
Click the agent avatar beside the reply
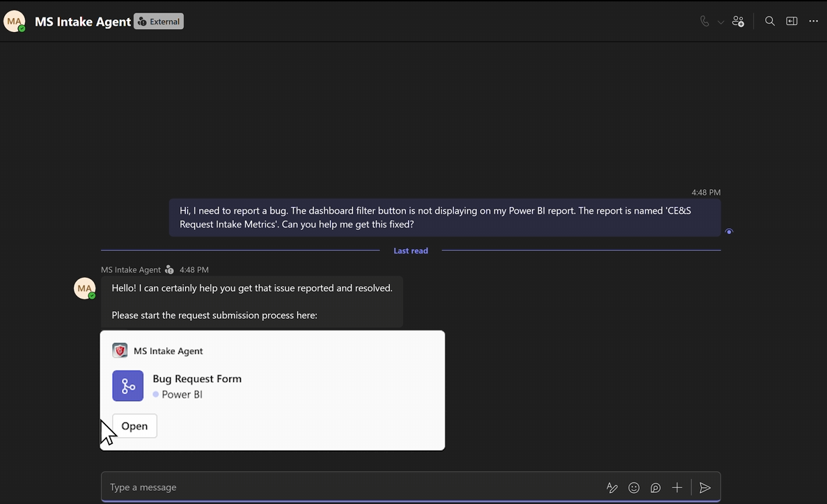pos(84,288)
